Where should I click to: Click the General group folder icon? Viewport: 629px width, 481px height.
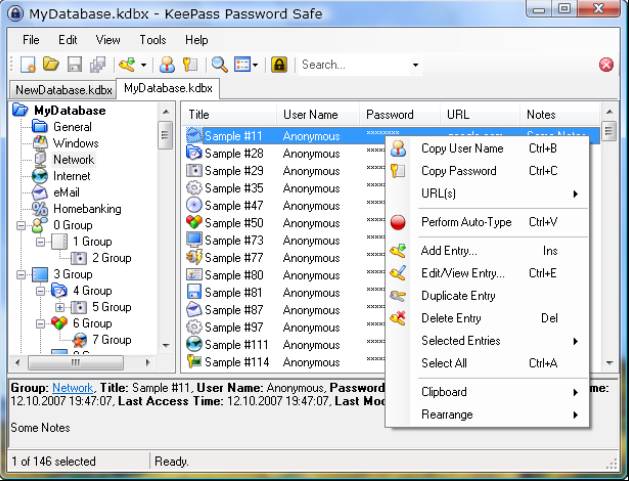pyautogui.click(x=40, y=127)
